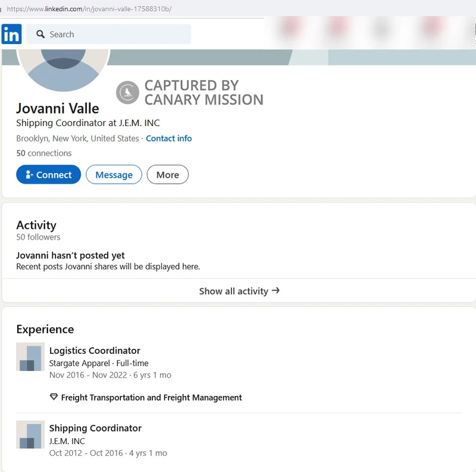Open Freight Transportation and Freight Management skill
Image resolution: width=476 pixels, height=472 pixels.
click(152, 397)
